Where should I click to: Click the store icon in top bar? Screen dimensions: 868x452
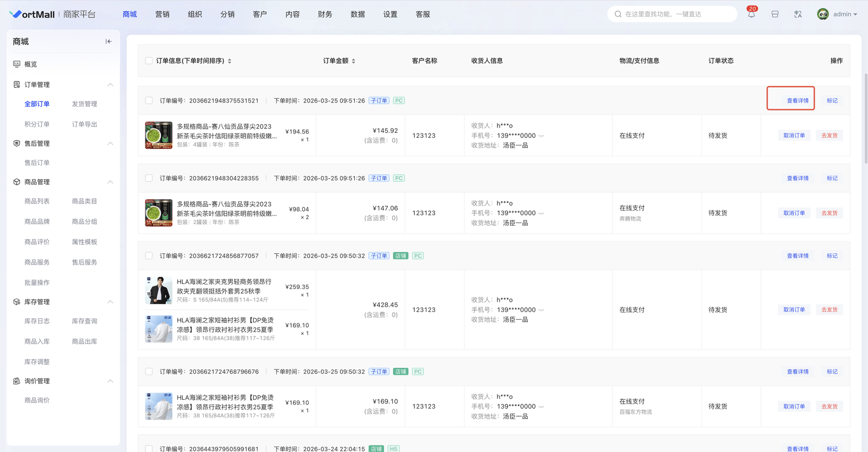point(775,15)
